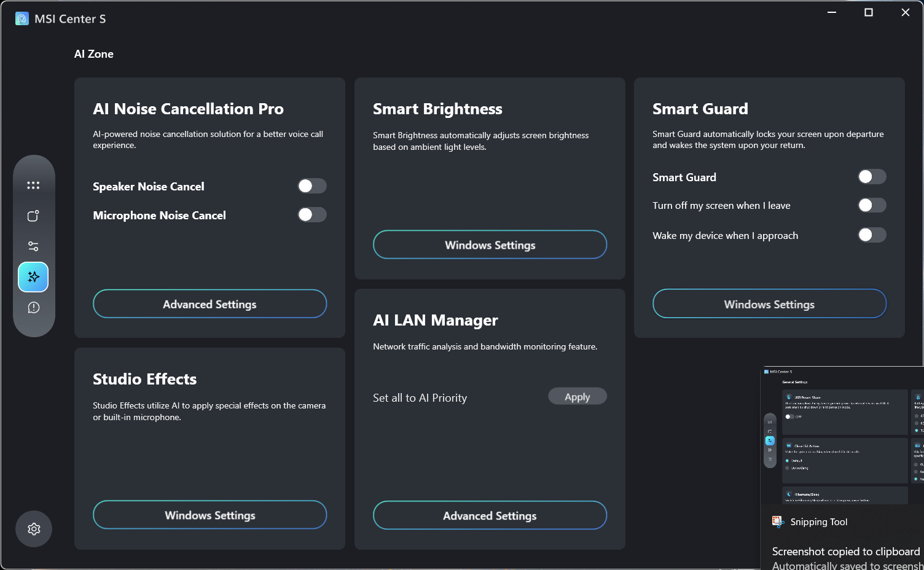The height and width of the screenshot is (570, 924).
Task: Enable Turn off my screen when I leave
Action: (872, 205)
